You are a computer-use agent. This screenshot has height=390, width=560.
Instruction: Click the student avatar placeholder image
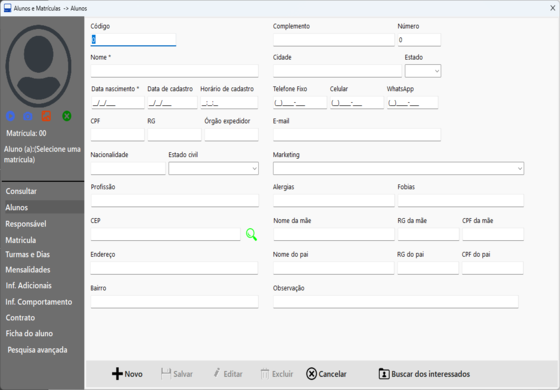pyautogui.click(x=39, y=66)
